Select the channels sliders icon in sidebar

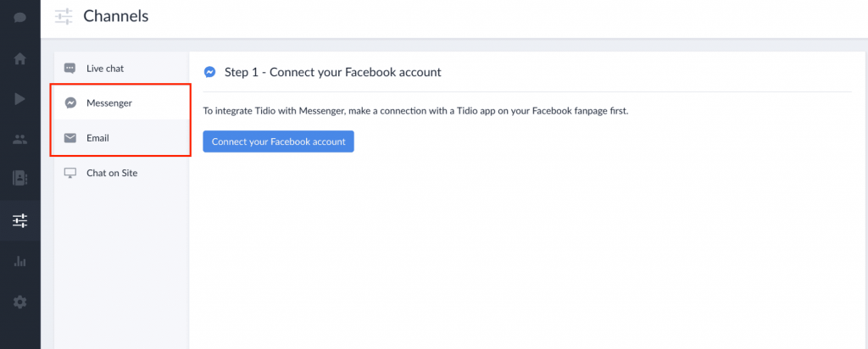(x=19, y=220)
